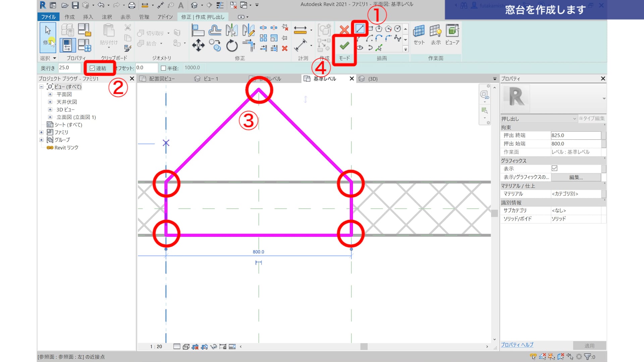Click the 奥行き depth input field

[x=69, y=68]
